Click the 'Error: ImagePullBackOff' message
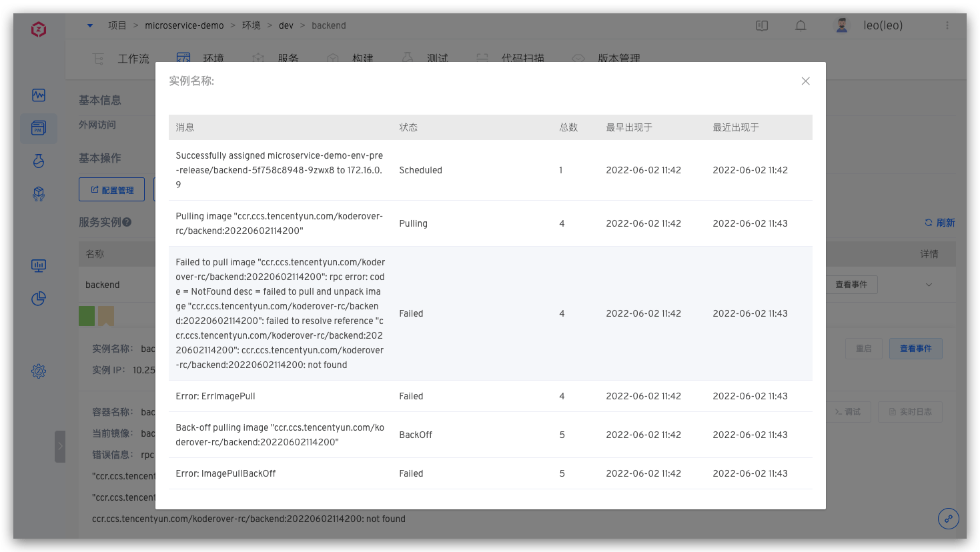 coord(225,473)
